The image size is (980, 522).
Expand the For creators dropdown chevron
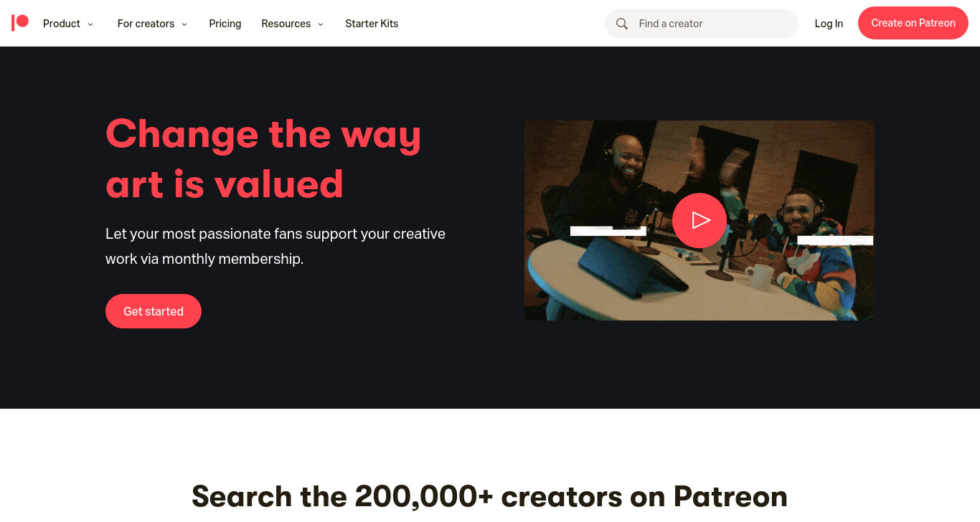(184, 24)
